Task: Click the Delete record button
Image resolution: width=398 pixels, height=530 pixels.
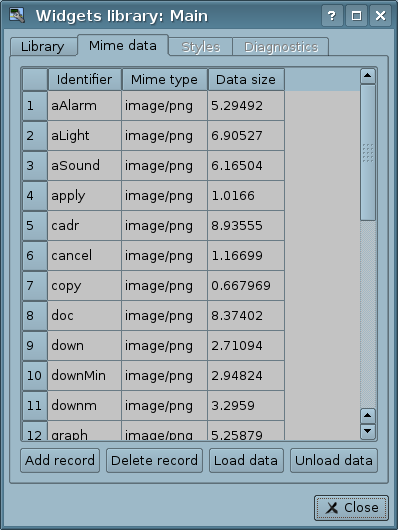Action: tap(155, 460)
